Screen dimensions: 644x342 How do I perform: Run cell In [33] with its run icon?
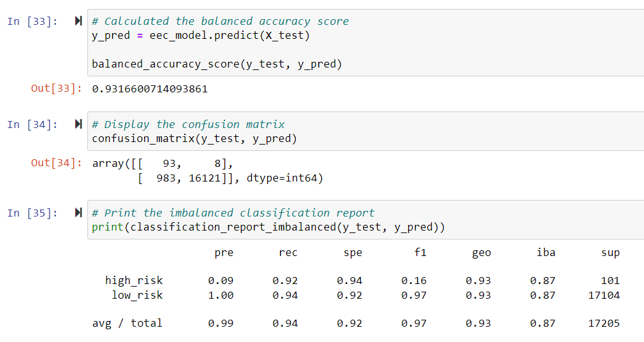click(78, 21)
